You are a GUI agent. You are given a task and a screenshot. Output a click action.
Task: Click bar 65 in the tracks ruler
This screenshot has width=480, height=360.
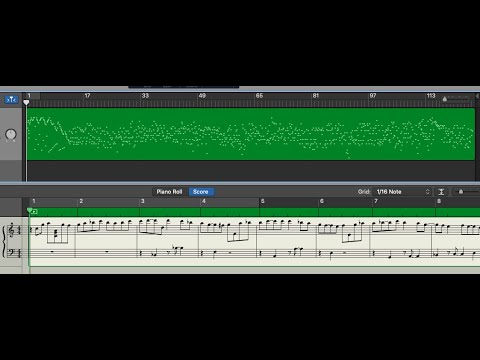pyautogui.click(x=259, y=96)
